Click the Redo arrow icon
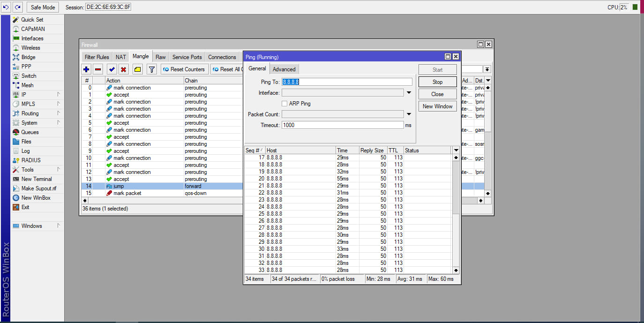Viewport: 644px width, 323px height. pyautogui.click(x=17, y=7)
